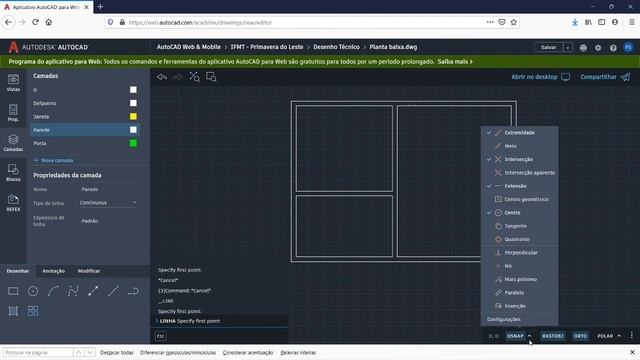Toggle Centro geométrico snap

click(x=519, y=199)
